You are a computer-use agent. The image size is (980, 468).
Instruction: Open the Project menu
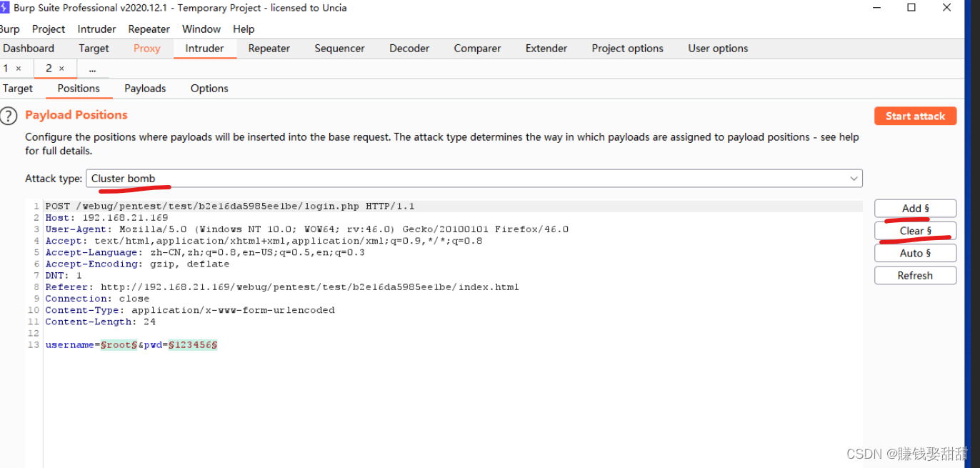[x=49, y=29]
